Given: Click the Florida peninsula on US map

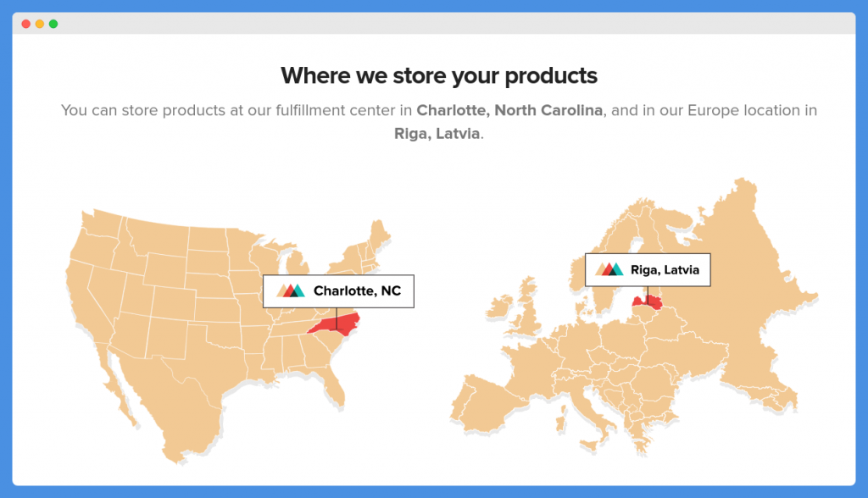Looking at the screenshot, I should 335,387.
